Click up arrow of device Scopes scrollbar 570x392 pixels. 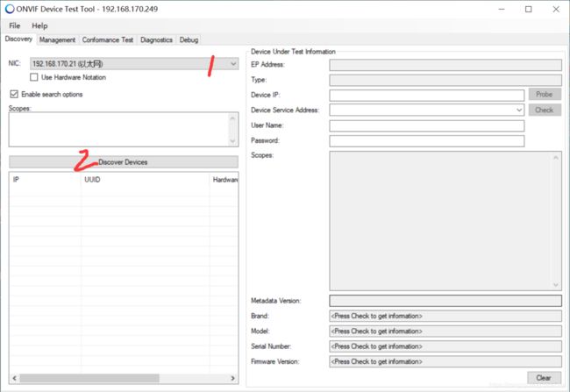(x=556, y=157)
